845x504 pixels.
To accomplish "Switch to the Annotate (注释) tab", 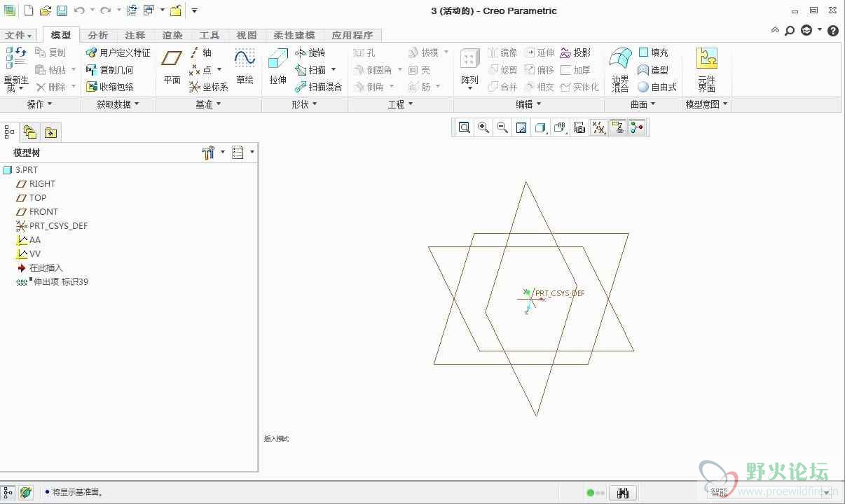I will tap(135, 35).
